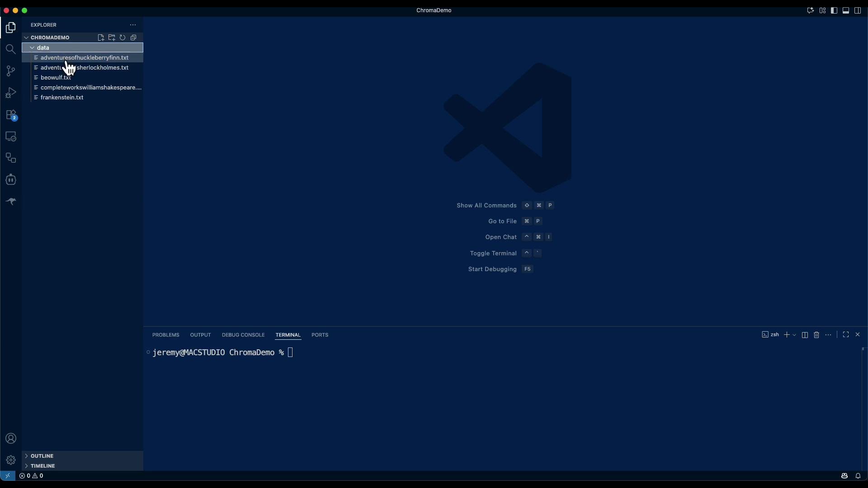Kill the terminal with trash icon
This screenshot has height=488, width=868.
coord(816,335)
